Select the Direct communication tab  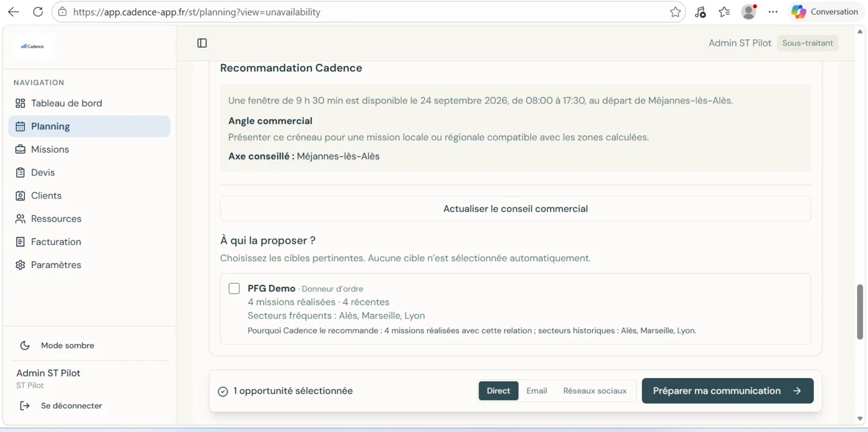point(498,391)
